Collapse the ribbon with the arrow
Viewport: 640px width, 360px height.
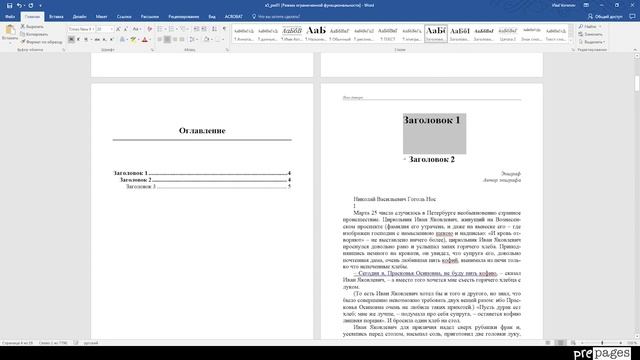[635, 50]
